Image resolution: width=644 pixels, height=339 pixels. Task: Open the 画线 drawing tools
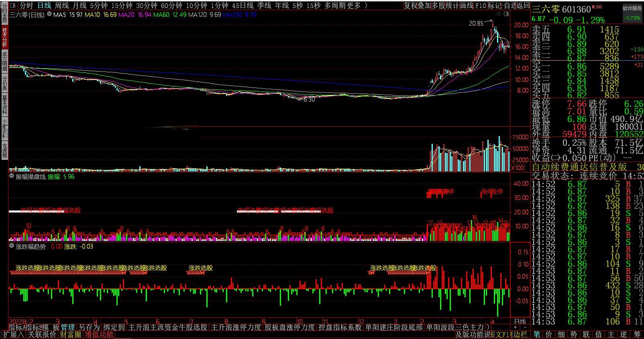pyautogui.click(x=467, y=5)
